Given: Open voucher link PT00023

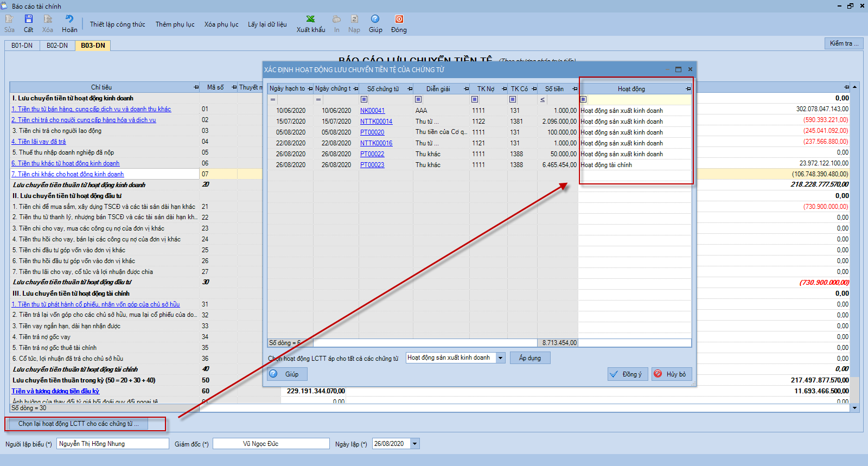Looking at the screenshot, I should (372, 165).
